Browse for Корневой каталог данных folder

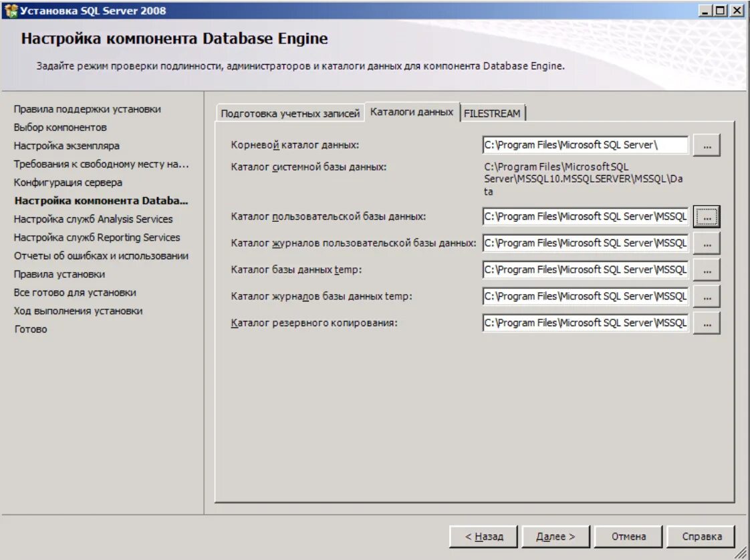point(707,145)
